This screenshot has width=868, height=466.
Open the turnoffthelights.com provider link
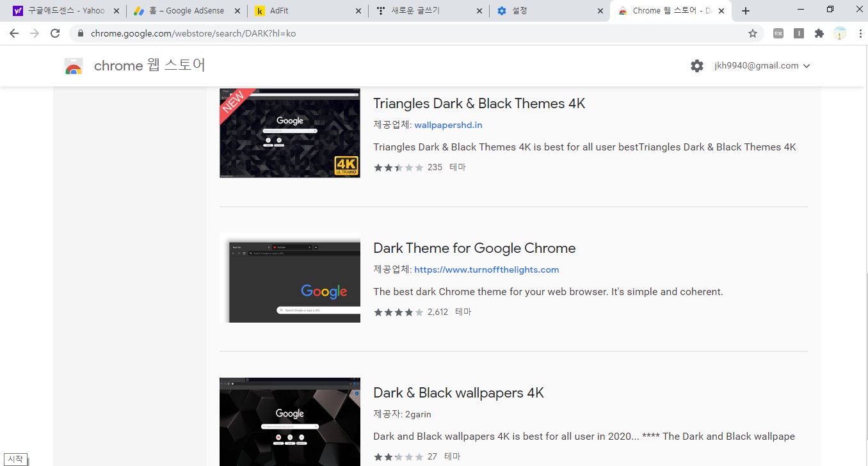(486, 269)
